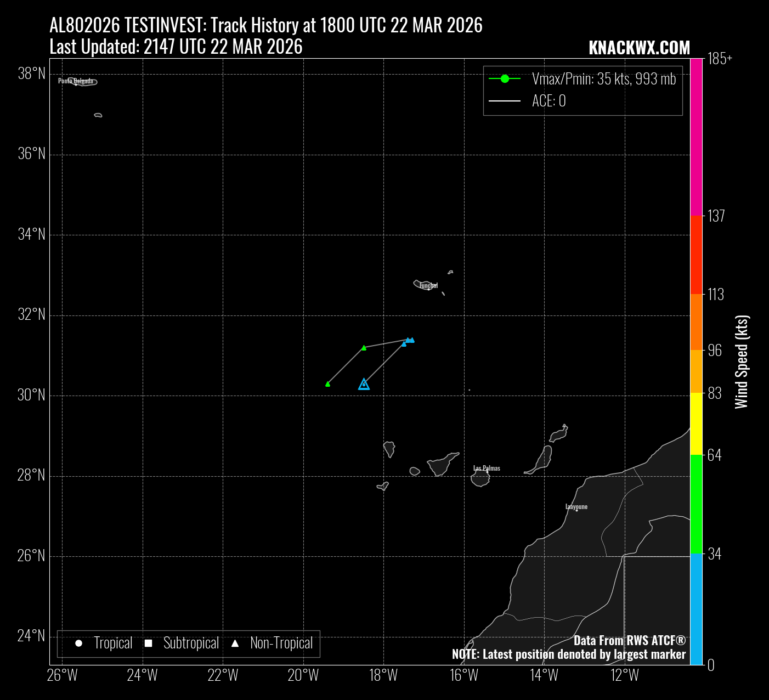Screen dimensions: 769x700
Task: Click the white Tropical circle legend symbol
Action: point(78,643)
